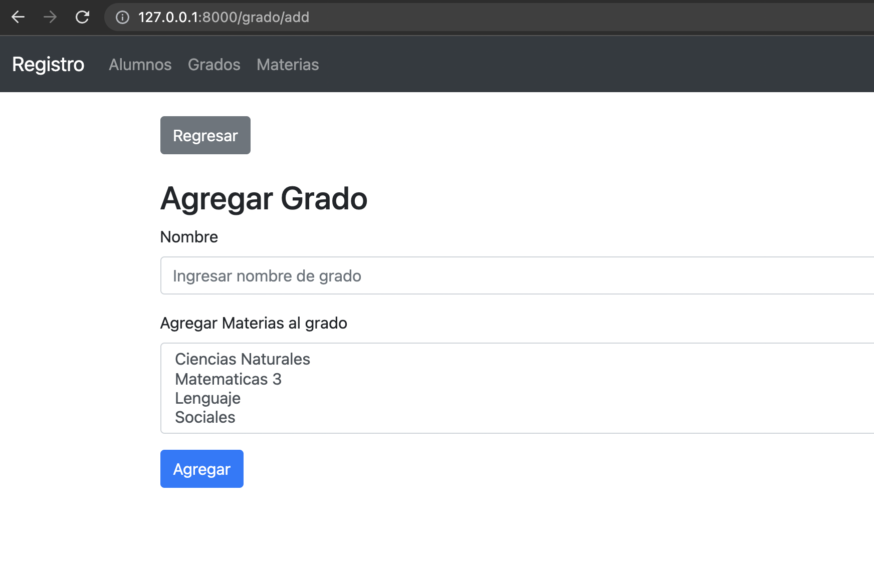Image resolution: width=874 pixels, height=588 pixels.
Task: Open the Grados nav item
Action: (214, 65)
